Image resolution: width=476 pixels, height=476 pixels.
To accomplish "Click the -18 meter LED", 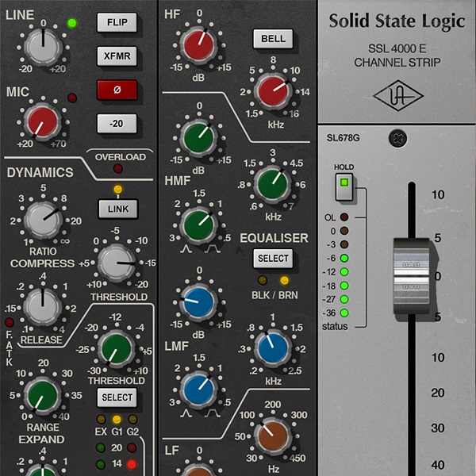I will (x=344, y=286).
